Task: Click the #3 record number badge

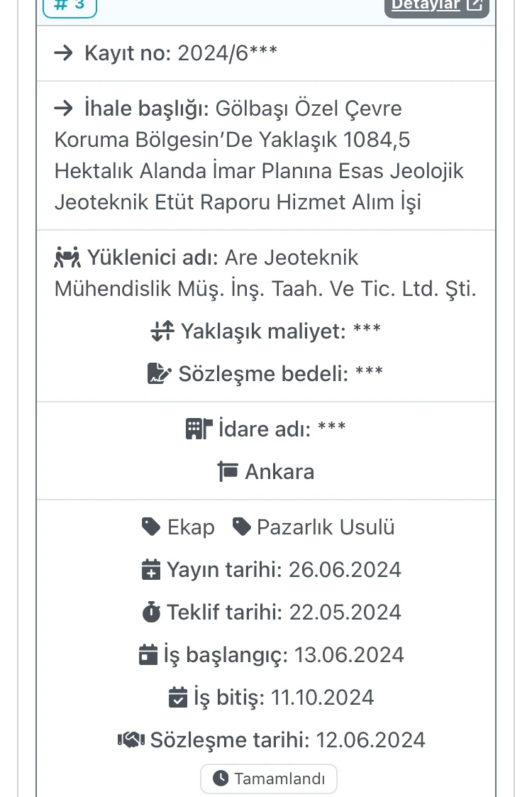Action: pos(70,6)
